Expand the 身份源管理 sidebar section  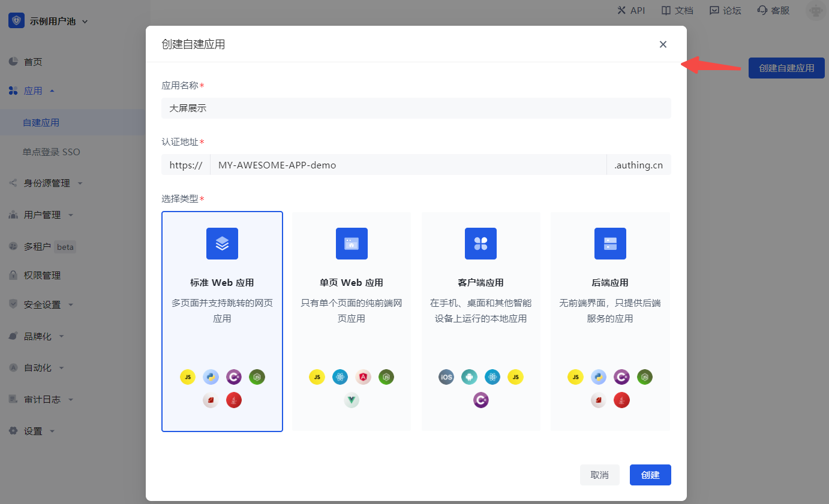tap(47, 183)
